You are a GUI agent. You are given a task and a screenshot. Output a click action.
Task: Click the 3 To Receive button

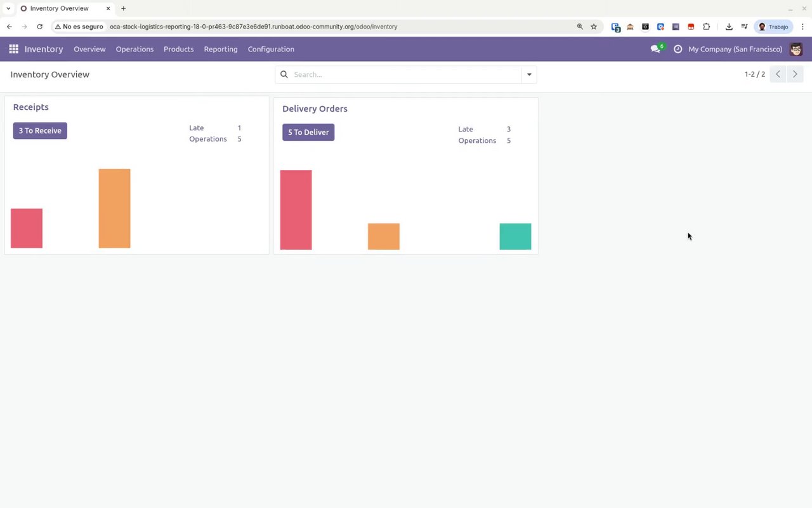coord(40,131)
